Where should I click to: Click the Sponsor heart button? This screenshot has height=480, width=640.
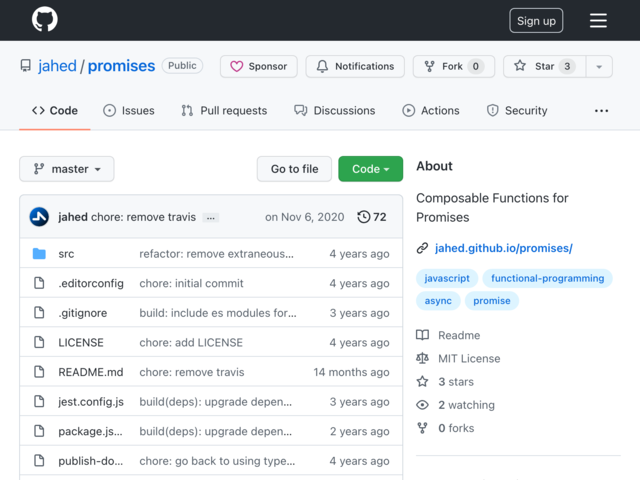coord(259,66)
